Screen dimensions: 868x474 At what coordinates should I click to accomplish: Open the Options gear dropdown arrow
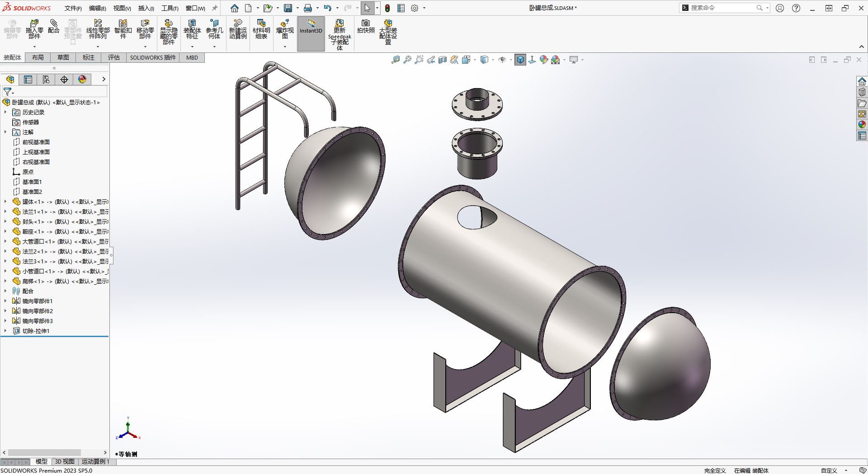[x=424, y=8]
